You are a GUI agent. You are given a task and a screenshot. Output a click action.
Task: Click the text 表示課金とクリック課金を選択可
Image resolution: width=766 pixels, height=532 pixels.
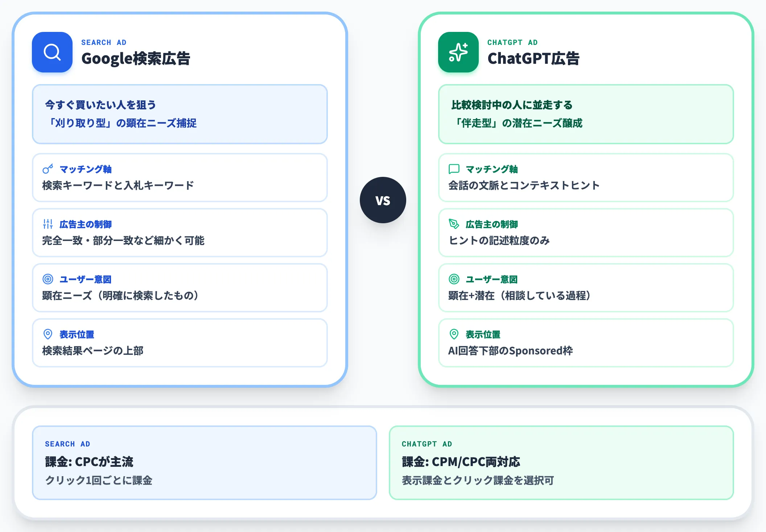(478, 481)
